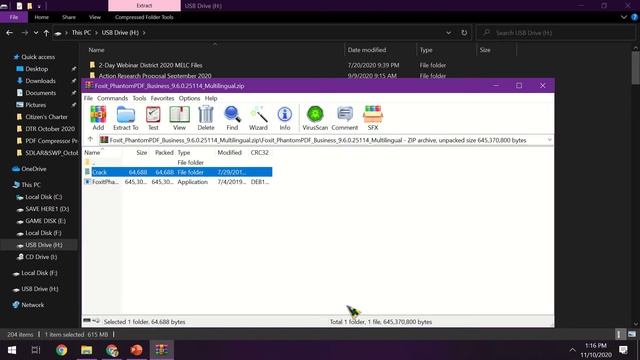Screen dimensions: 640x360
Task: Open the View tool in WinRAR
Action: pyautogui.click(x=179, y=118)
